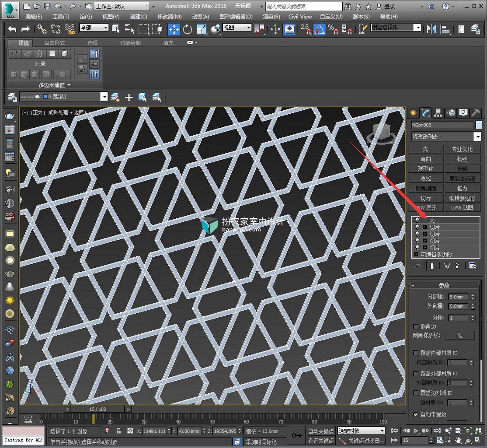This screenshot has width=487, height=448.
Task: Click the sun light icon in left sidebar
Action: pyautogui.click(x=10, y=300)
